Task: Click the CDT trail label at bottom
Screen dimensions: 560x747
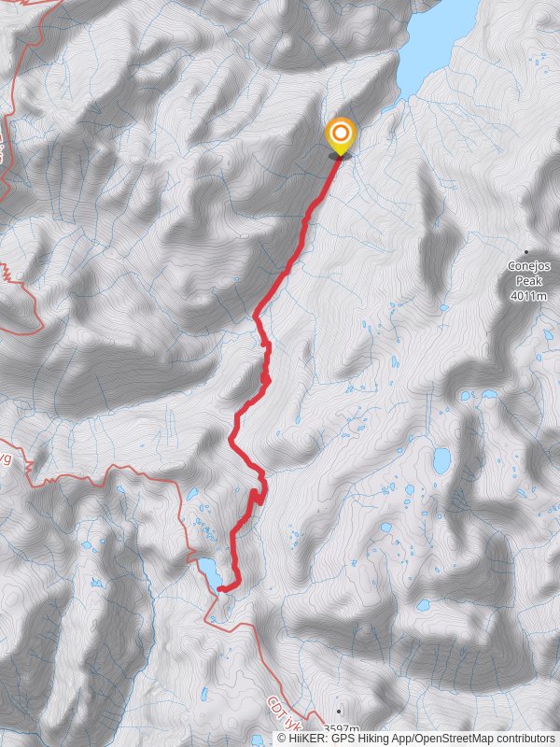Action: click(x=285, y=714)
